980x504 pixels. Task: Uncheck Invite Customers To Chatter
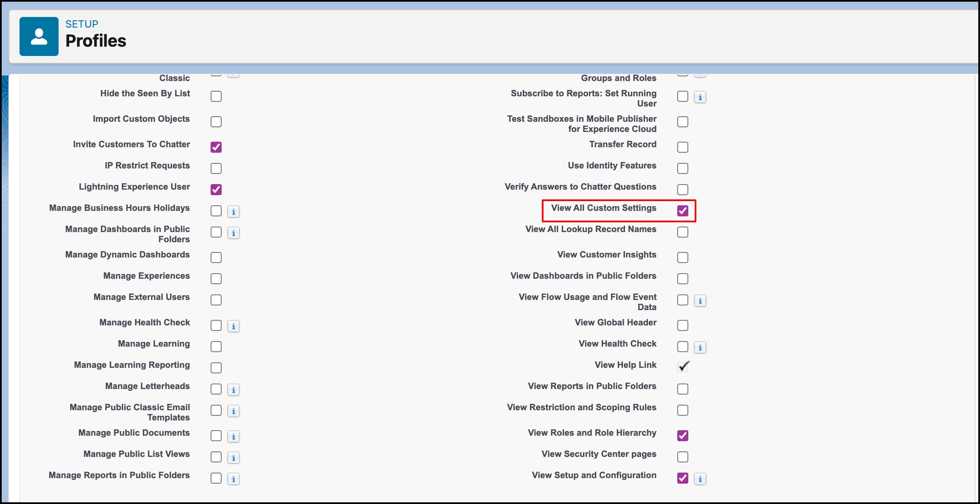tap(216, 147)
